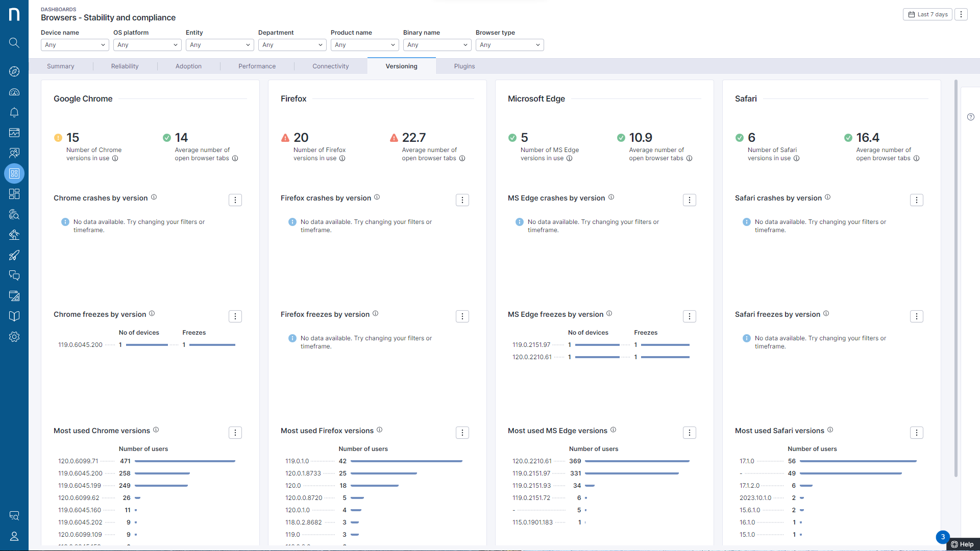Click the Chrome version 120.0.6099.71 row
Viewport: 980px width, 551px height.
pyautogui.click(x=147, y=461)
